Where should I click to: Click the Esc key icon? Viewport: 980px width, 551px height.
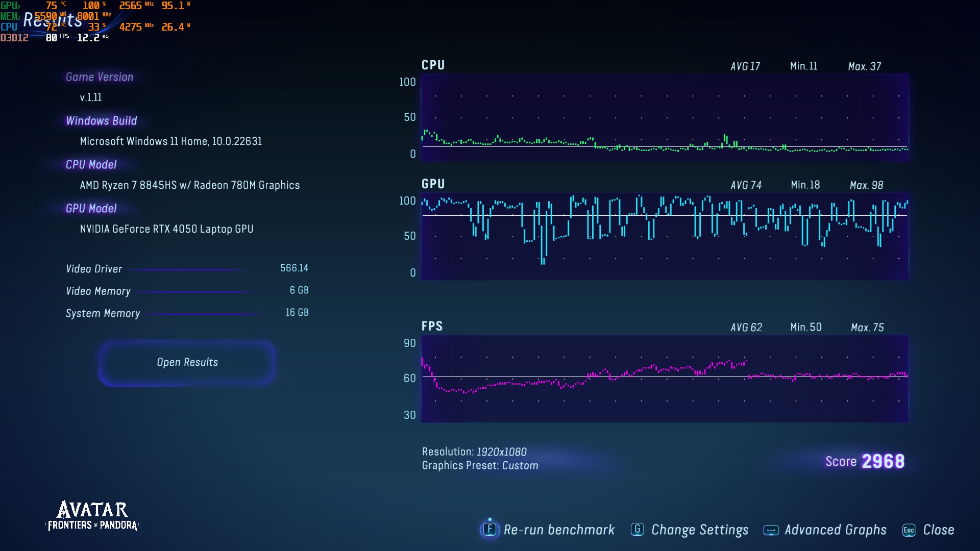(909, 530)
